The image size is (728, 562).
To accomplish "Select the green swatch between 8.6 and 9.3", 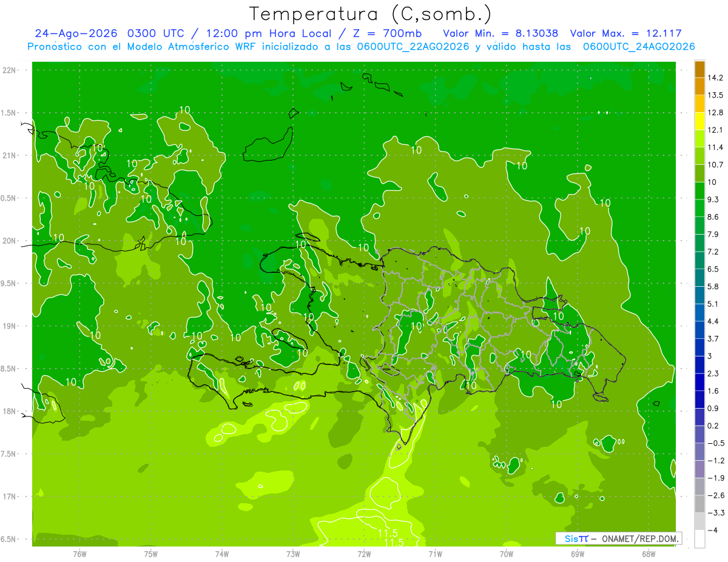I will (699, 209).
